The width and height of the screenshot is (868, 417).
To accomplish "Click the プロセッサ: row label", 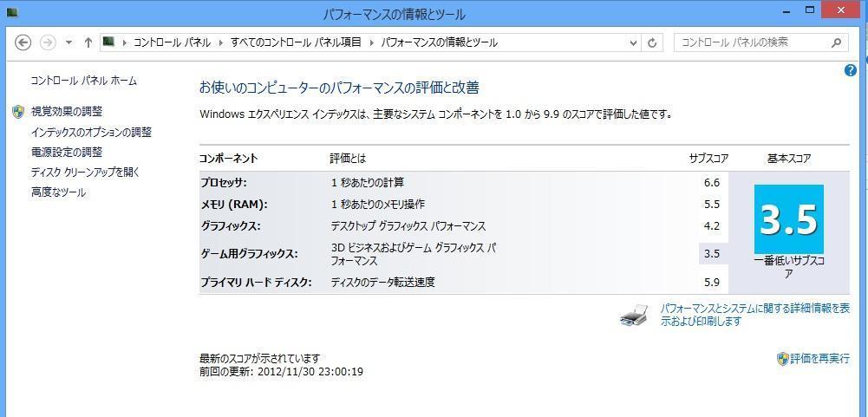I will pos(223,182).
